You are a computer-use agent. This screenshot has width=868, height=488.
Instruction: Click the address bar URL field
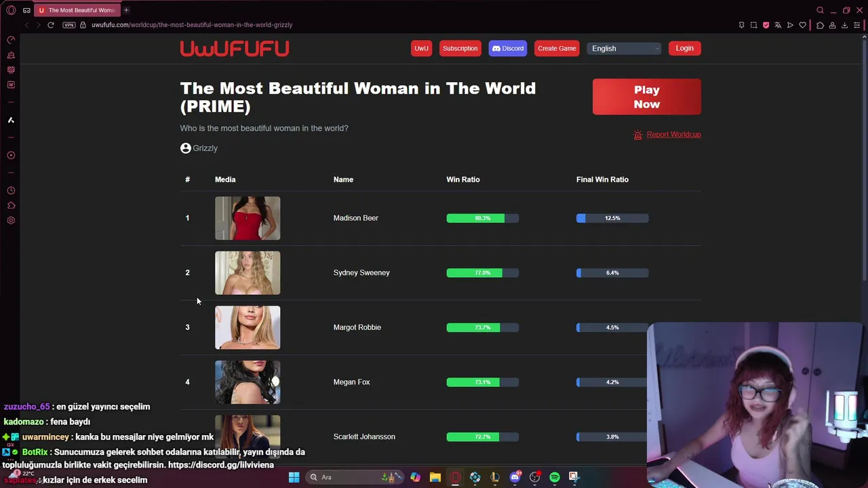192,25
